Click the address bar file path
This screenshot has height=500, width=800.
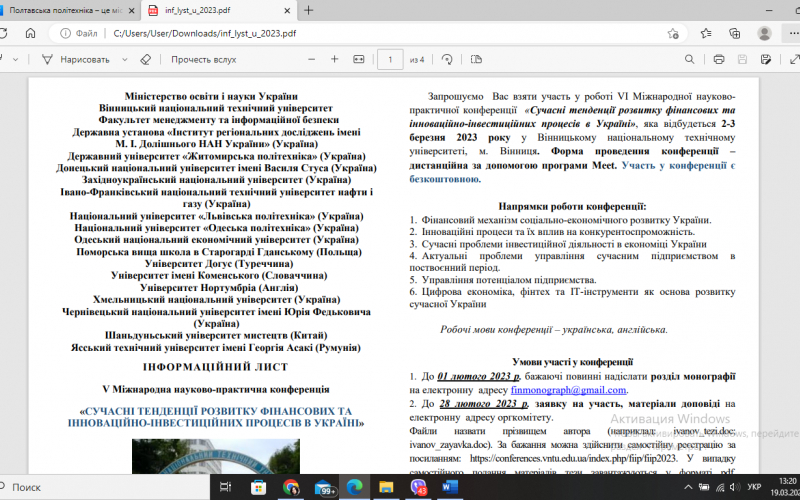pos(205,34)
